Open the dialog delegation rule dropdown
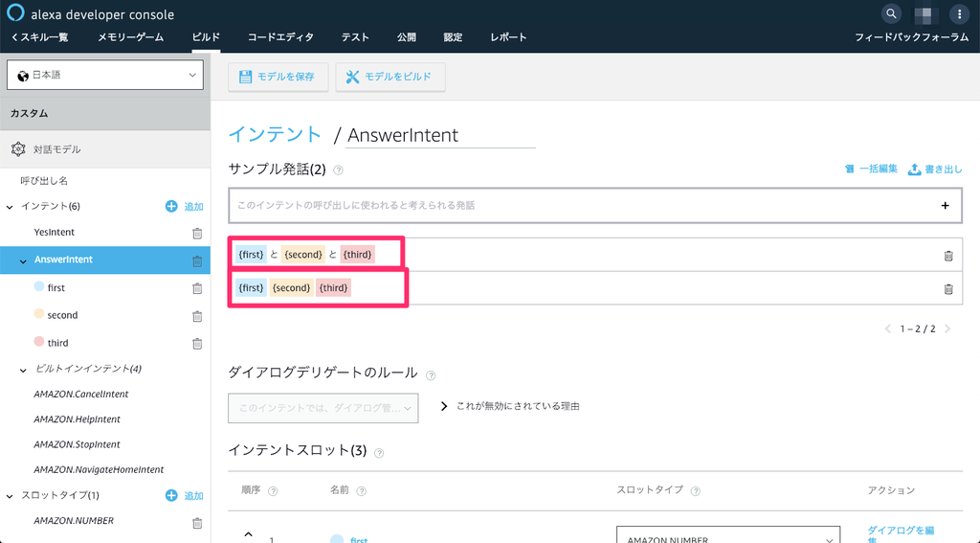This screenshot has width=980, height=543. (x=323, y=408)
